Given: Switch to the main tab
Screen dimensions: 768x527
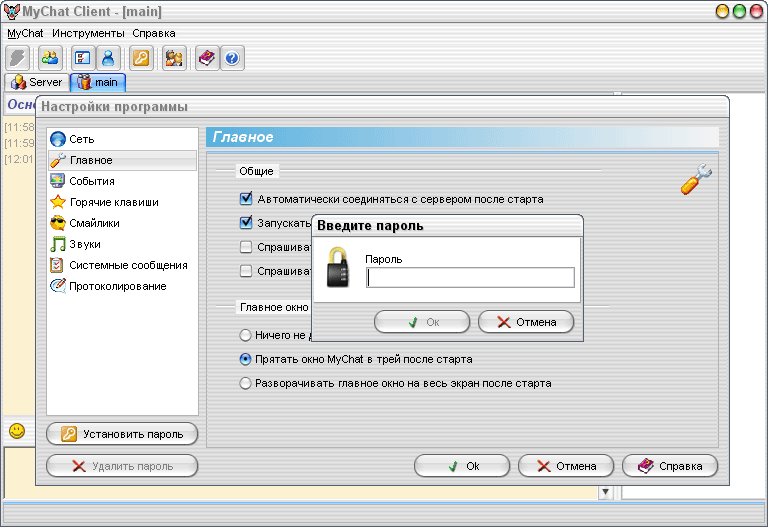Looking at the screenshot, I should pos(98,82).
